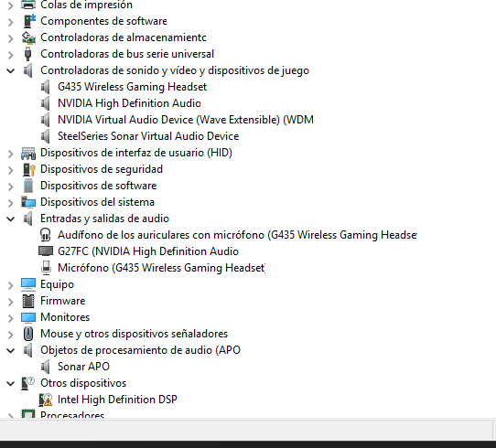Expand Mouse y otros dispositivos señaladores

[10, 335]
